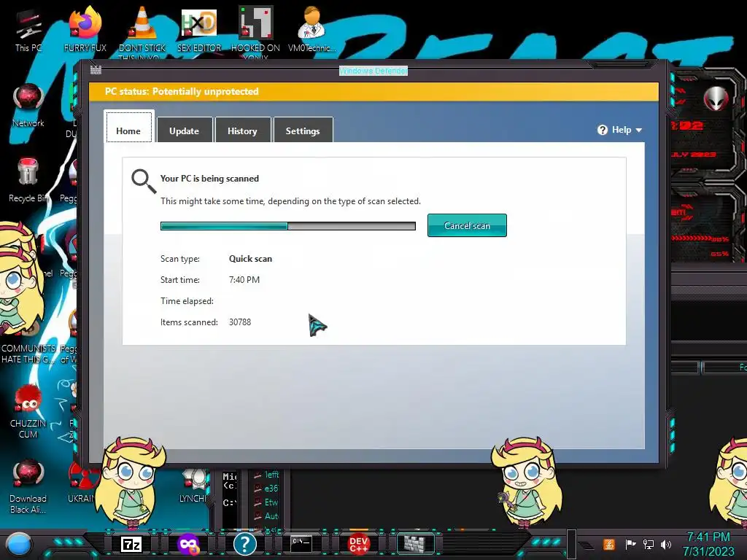Open the taskbar clock showing 7:41 PM

coord(708,544)
